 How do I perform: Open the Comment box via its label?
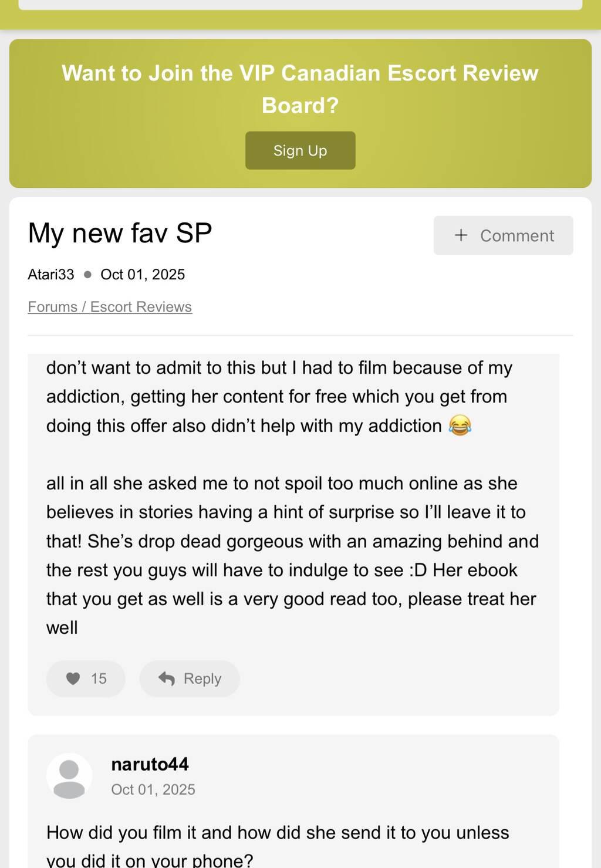click(x=516, y=236)
